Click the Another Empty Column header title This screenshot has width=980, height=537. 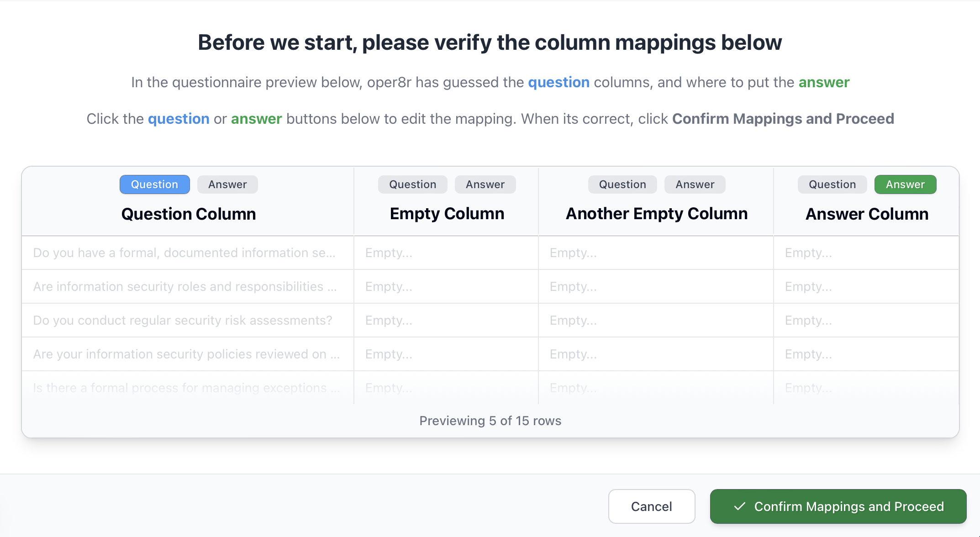656,214
